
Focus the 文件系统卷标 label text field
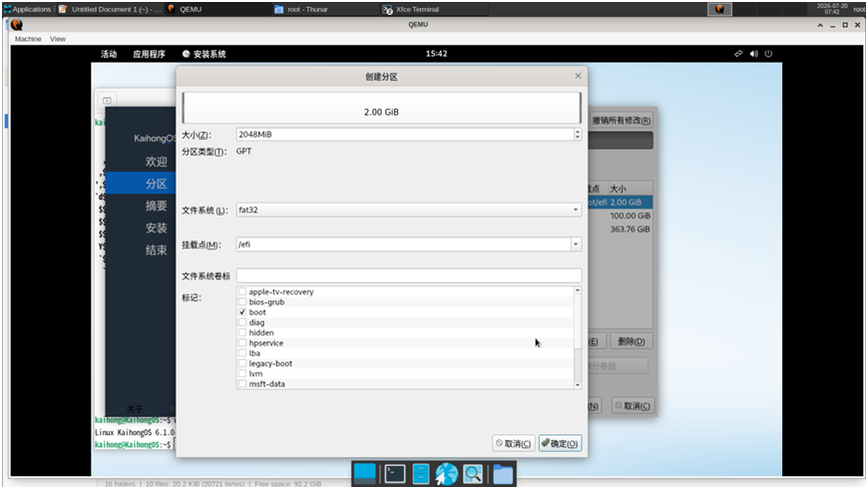[408, 275]
